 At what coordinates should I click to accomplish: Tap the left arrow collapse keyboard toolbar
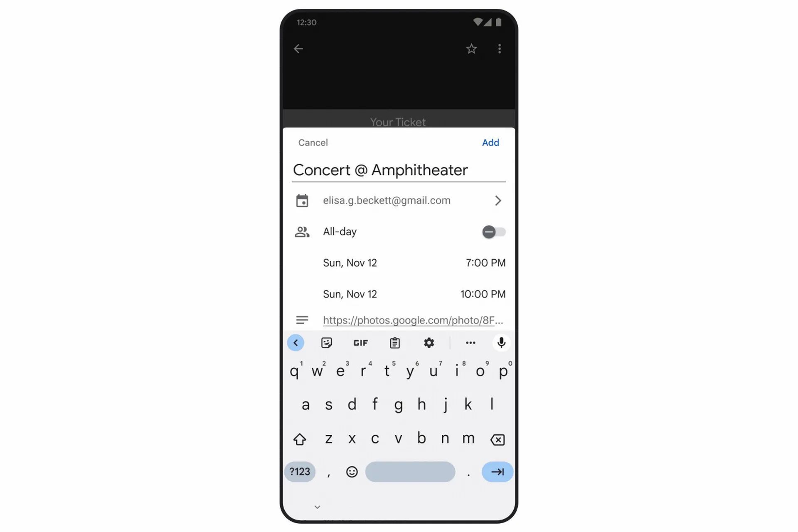296,343
